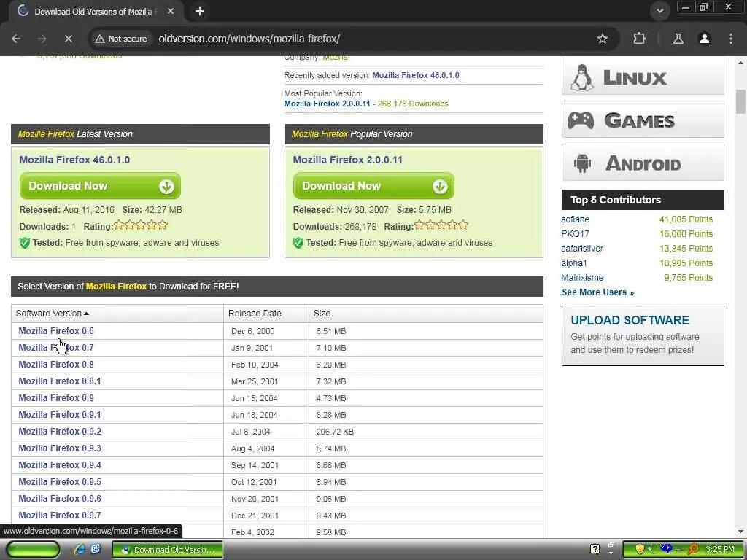Open Mozilla Firefox 0.9.4 version
This screenshot has height=560, width=747.
(60, 465)
